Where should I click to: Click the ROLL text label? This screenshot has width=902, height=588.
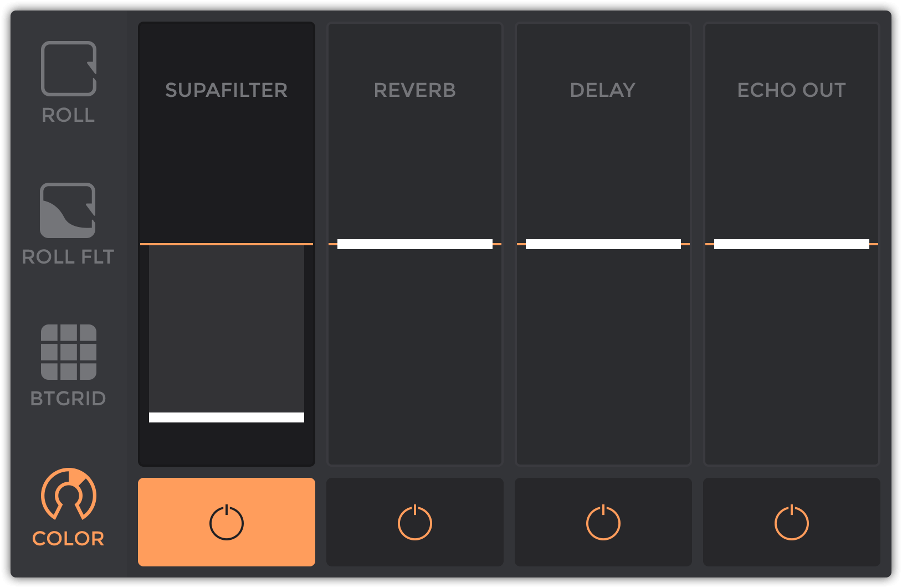point(69,115)
